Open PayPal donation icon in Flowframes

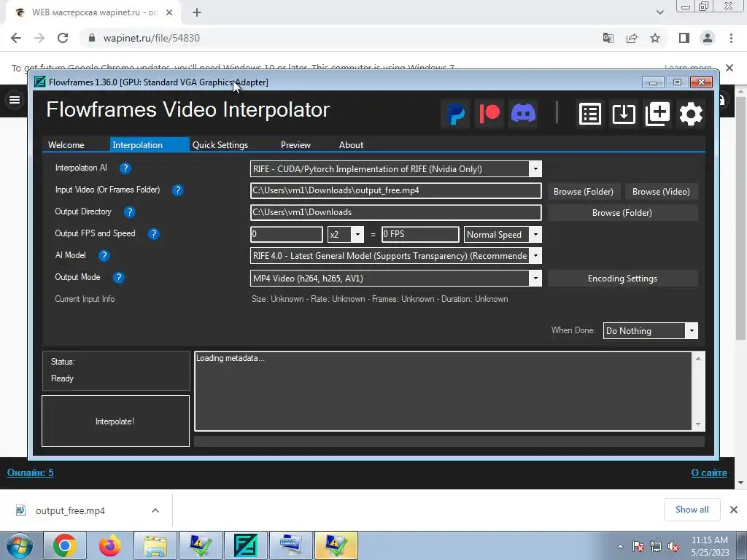(x=455, y=114)
